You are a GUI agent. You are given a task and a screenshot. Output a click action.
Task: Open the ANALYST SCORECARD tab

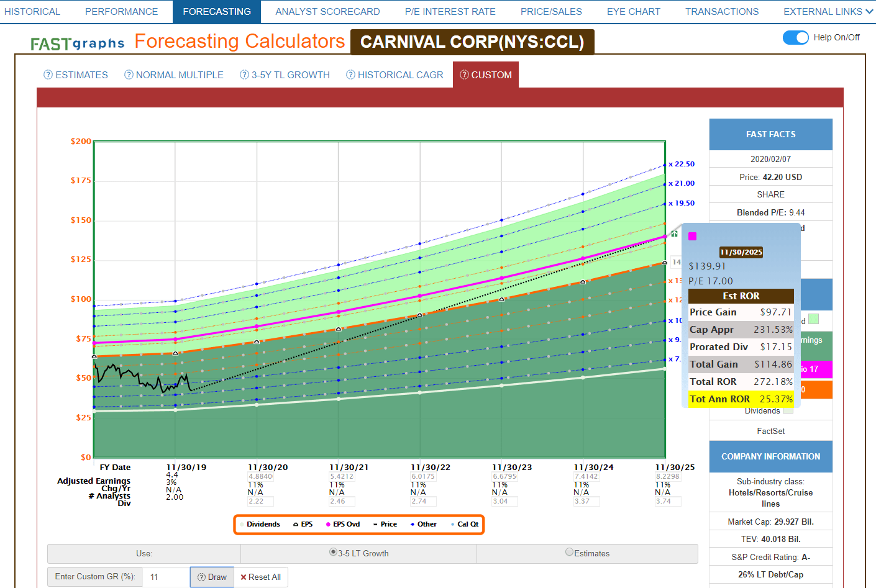(x=327, y=12)
